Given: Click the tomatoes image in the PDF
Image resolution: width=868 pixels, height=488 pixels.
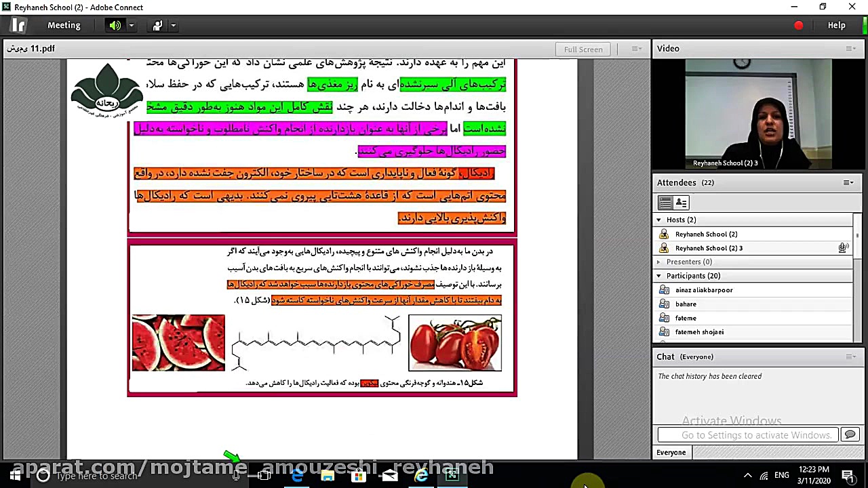Looking at the screenshot, I should pos(455,343).
